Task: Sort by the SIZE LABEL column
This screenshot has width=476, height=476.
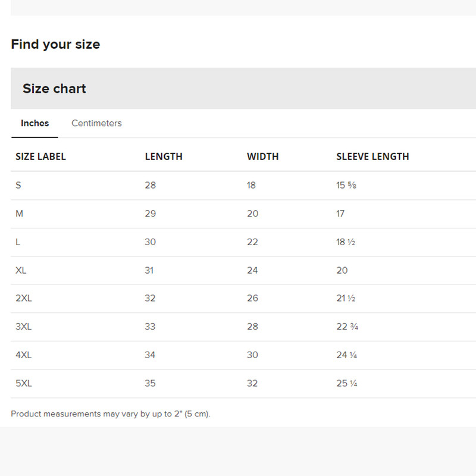Action: [40, 156]
